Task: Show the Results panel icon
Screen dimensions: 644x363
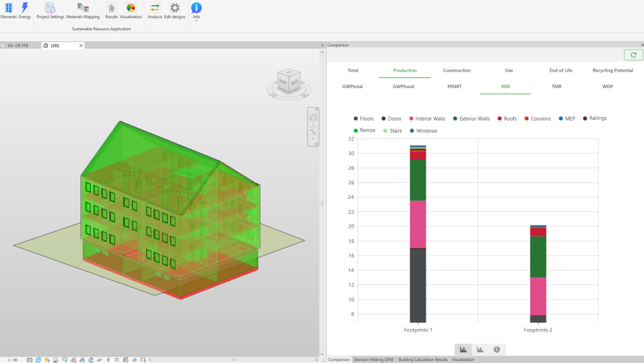Action: tap(111, 11)
